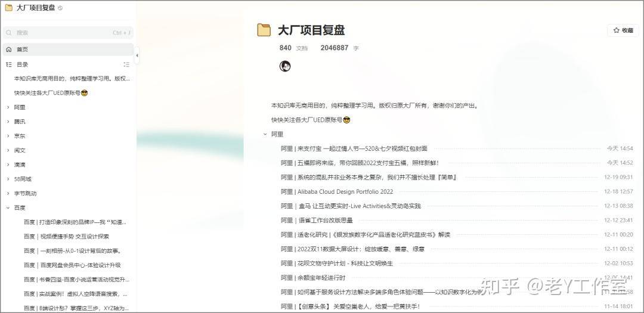Expand the 腾讯 folder in sidebar
The image size is (644, 313).
coord(8,122)
